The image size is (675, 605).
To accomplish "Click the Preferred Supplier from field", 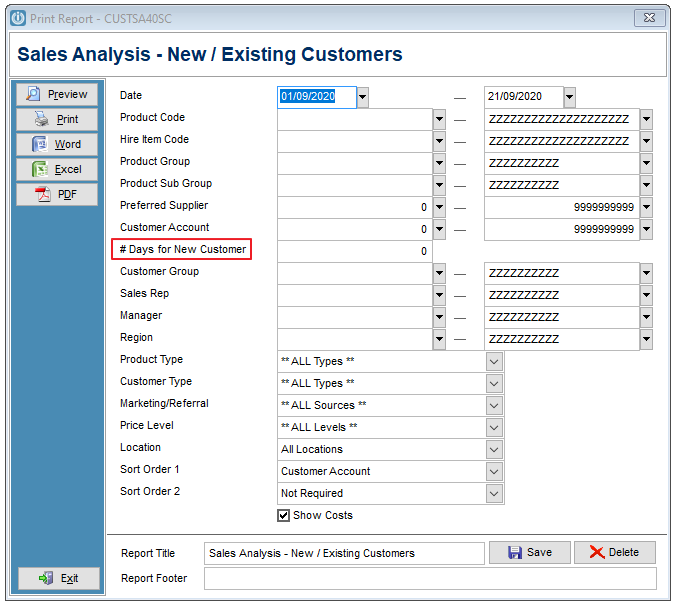I will point(355,208).
